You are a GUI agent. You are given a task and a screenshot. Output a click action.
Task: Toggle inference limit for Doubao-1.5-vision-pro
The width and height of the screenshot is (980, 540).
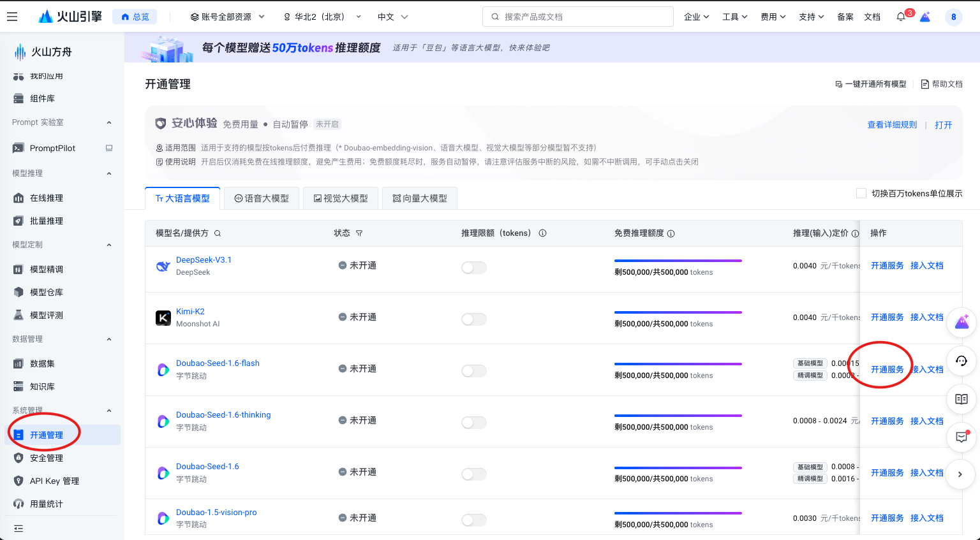(474, 520)
